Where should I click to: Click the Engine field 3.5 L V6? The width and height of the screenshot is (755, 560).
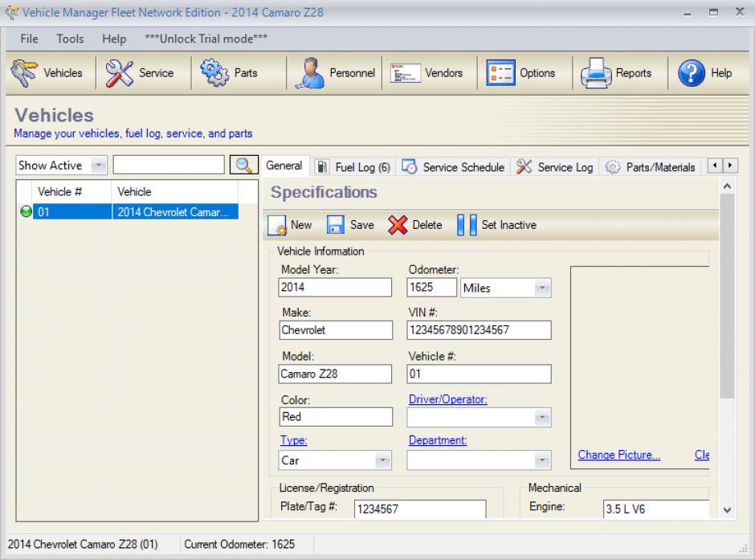click(656, 509)
